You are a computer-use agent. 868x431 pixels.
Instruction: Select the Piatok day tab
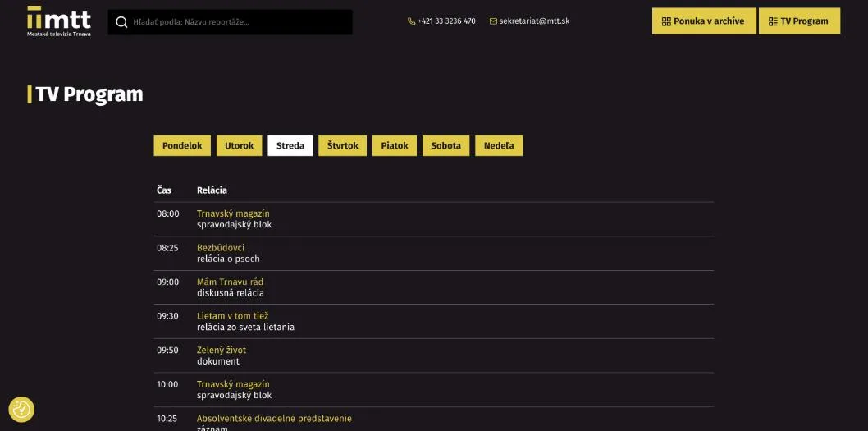coord(395,145)
